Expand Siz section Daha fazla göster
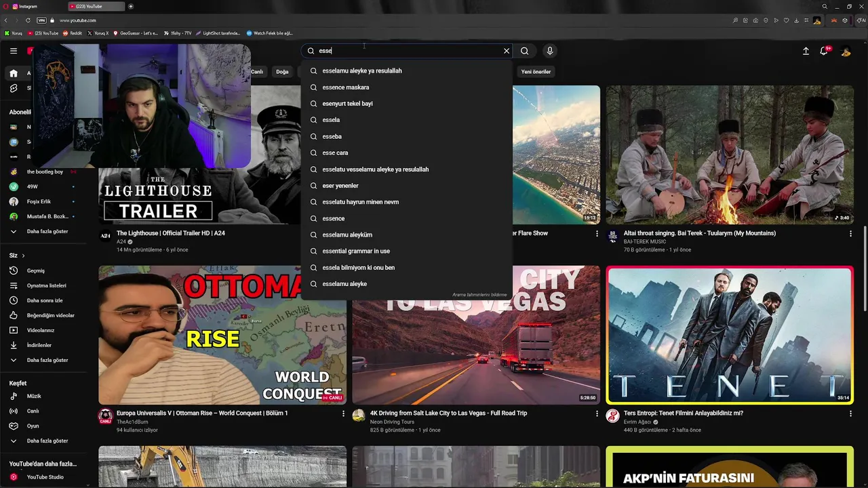The width and height of the screenshot is (868, 488). (46, 360)
